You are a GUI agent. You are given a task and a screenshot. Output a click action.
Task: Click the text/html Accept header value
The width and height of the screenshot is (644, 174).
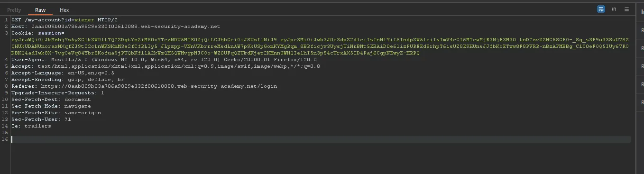click(x=179, y=66)
